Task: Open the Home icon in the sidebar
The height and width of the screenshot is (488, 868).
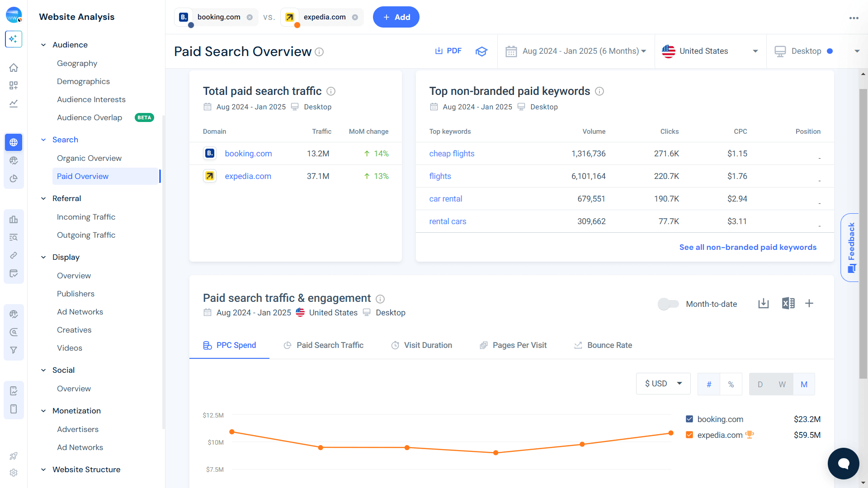Action: 14,67
